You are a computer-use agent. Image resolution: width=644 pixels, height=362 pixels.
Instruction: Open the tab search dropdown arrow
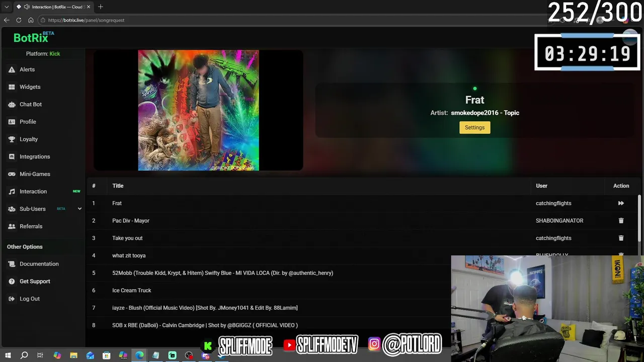point(7,7)
